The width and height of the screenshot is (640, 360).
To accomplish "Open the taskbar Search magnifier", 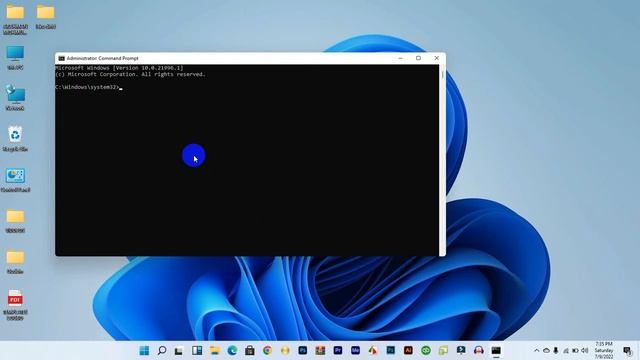I will pos(162,350).
